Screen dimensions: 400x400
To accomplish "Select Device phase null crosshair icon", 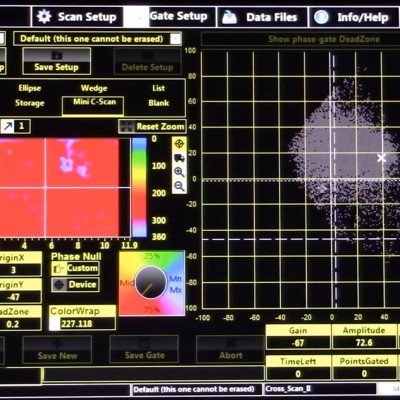I will (59, 285).
